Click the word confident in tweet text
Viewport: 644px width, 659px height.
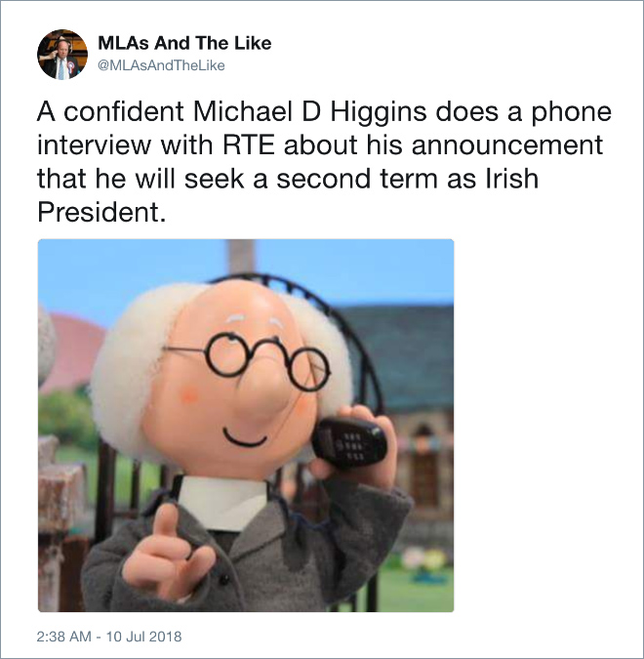point(124,111)
